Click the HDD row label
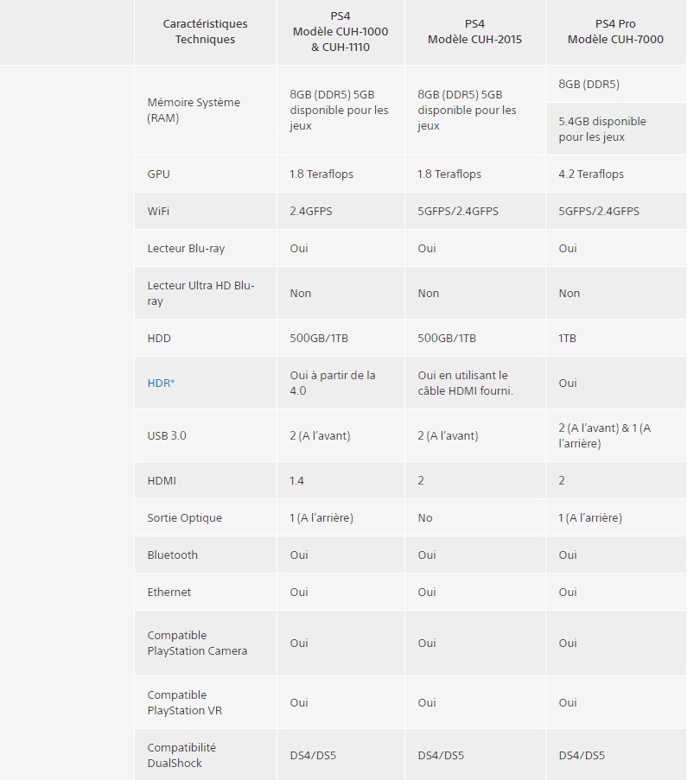This screenshot has height=780, width=700. 160,338
